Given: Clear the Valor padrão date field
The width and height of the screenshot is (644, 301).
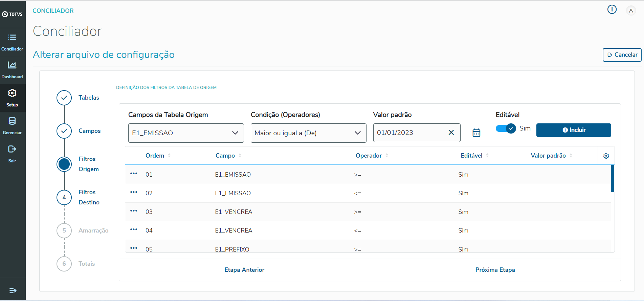Looking at the screenshot, I should (451, 133).
